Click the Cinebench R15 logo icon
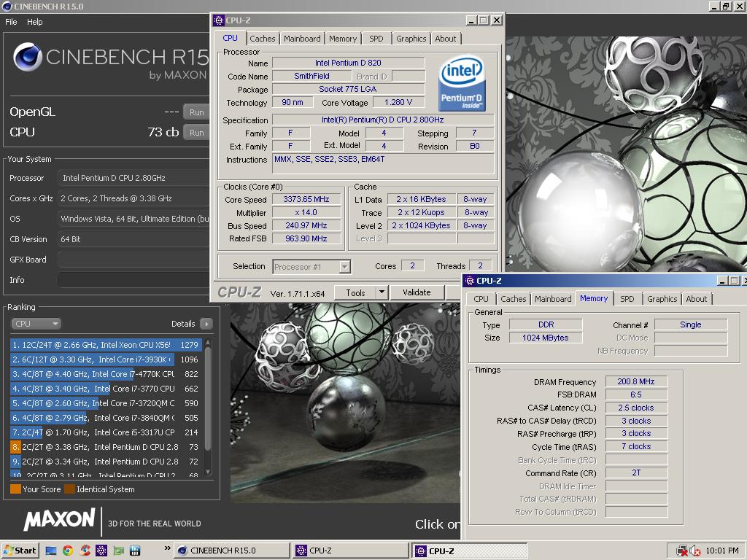Image resolution: width=747 pixels, height=560 pixels. 28,57
